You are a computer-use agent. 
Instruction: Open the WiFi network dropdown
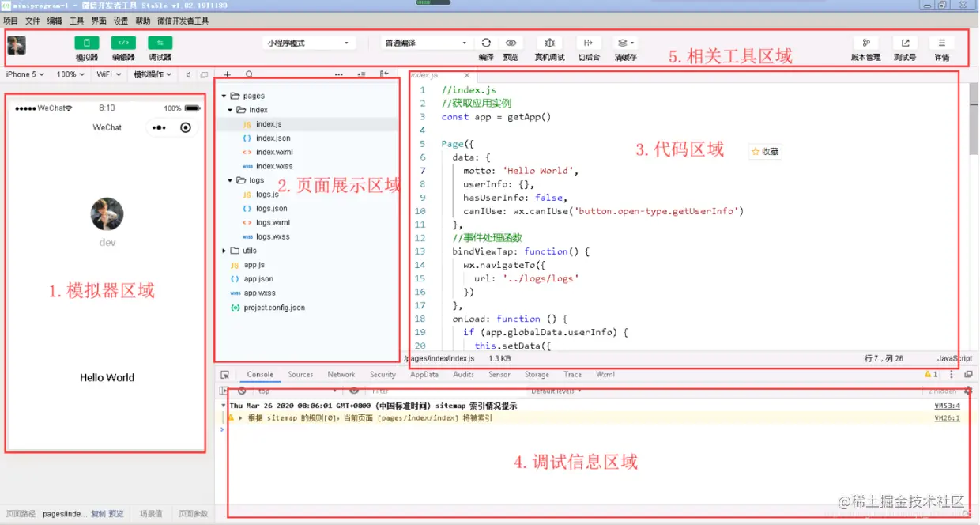[109, 74]
